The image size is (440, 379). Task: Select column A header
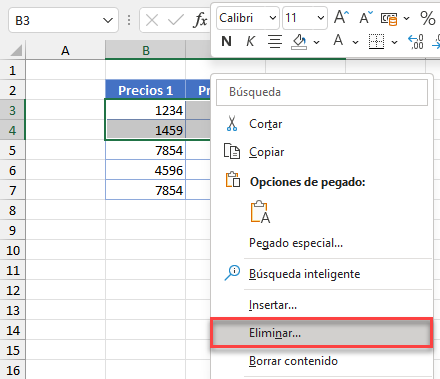(x=65, y=51)
